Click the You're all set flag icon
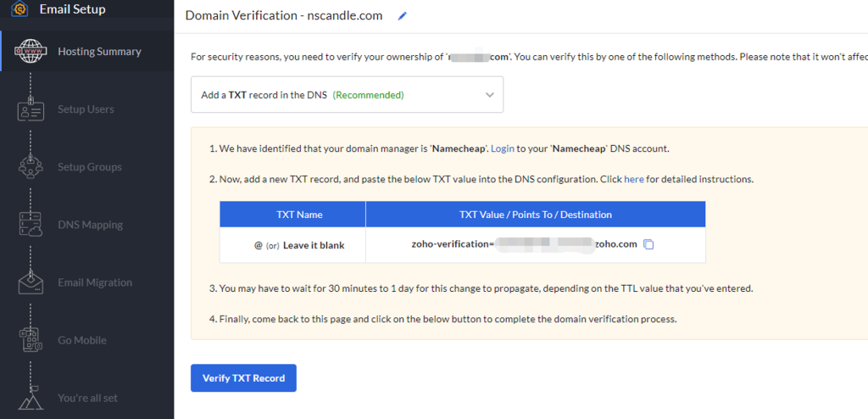868x419 pixels. point(31,398)
